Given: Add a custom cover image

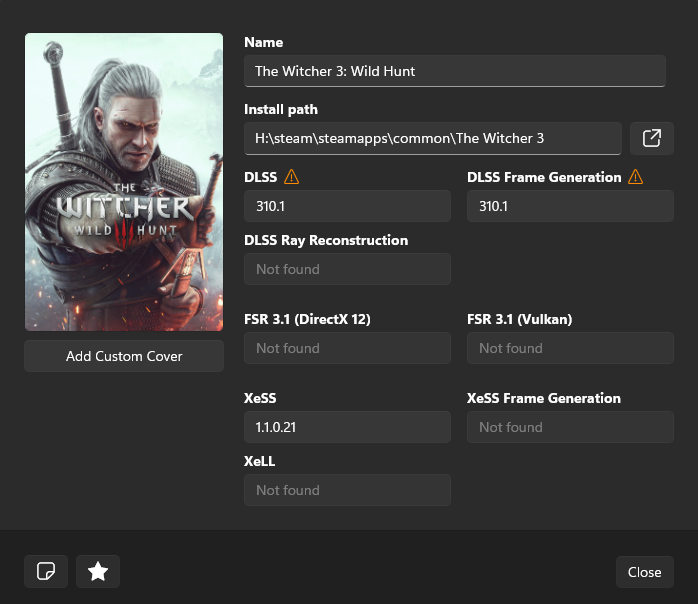Looking at the screenshot, I should [124, 356].
